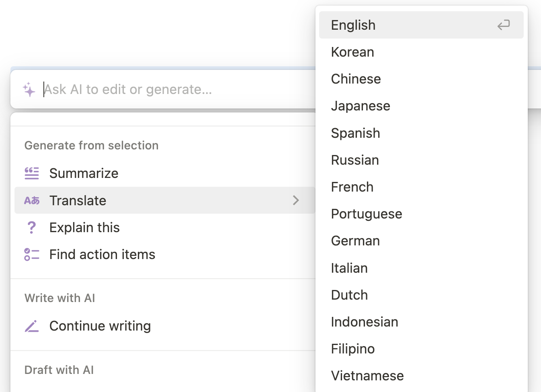The width and height of the screenshot is (541, 392).
Task: Click the Find action items checklist icon
Action: [x=32, y=254]
